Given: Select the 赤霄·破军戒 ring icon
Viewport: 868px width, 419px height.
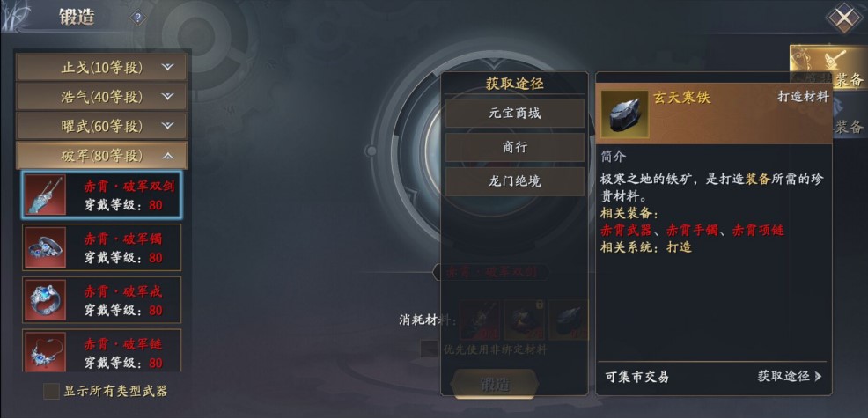Looking at the screenshot, I should [46, 299].
